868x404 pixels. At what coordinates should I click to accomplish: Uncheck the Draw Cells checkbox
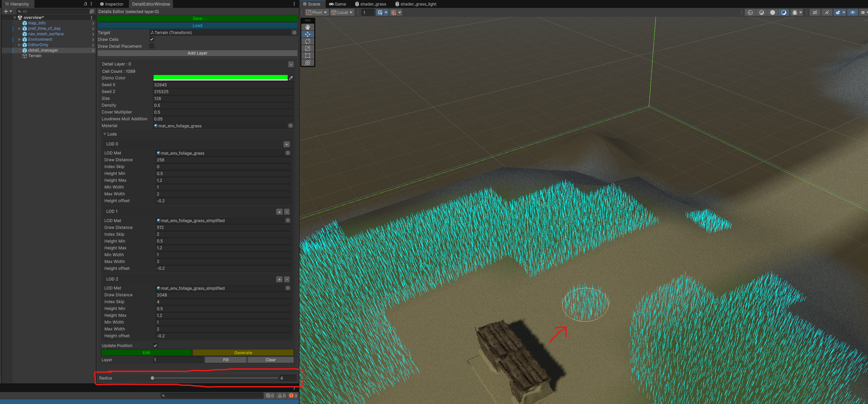152,40
